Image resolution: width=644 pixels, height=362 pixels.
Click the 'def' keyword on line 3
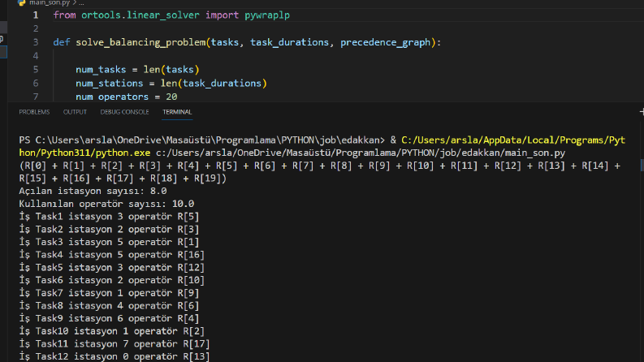tap(62, 42)
